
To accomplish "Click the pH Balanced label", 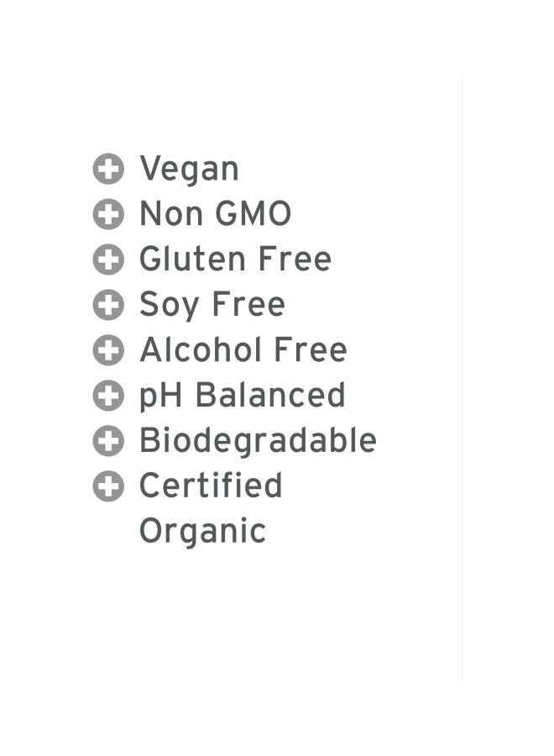I will [242, 396].
